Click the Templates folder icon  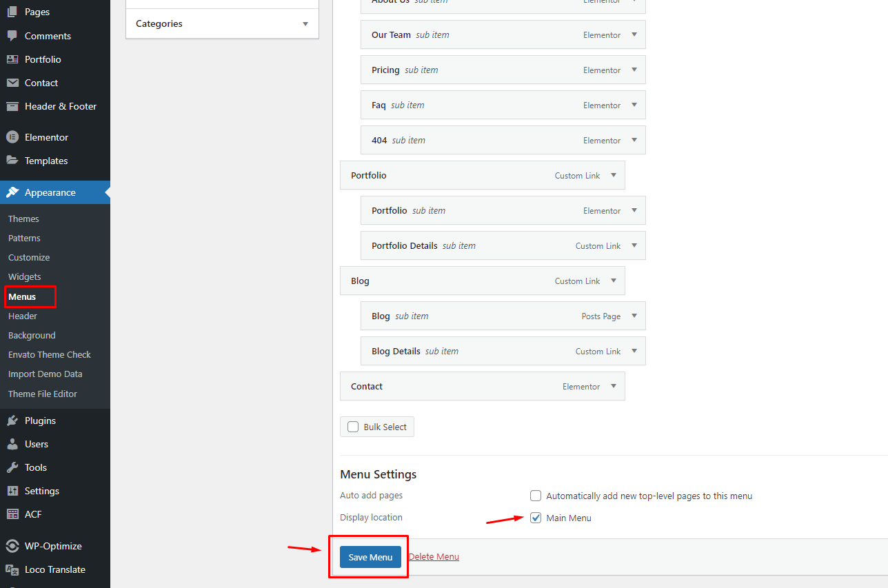tap(12, 161)
